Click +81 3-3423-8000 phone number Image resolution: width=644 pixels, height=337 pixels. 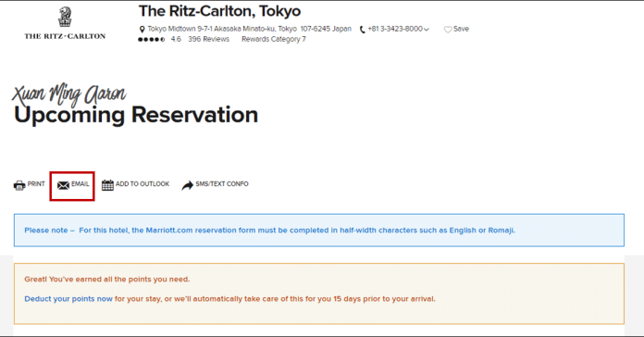395,29
